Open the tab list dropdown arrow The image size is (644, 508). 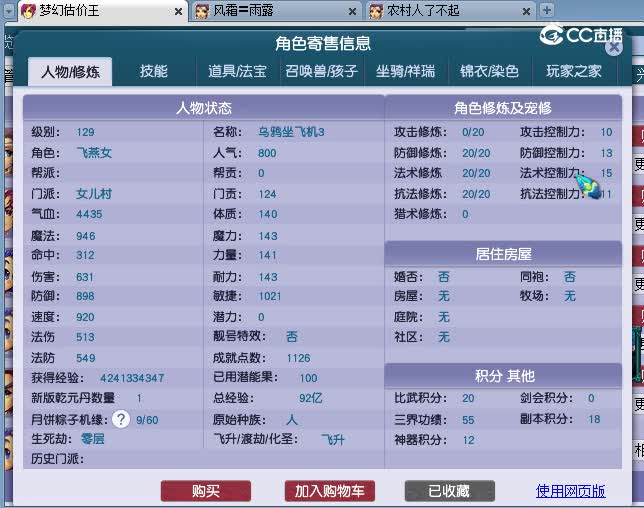9,10
